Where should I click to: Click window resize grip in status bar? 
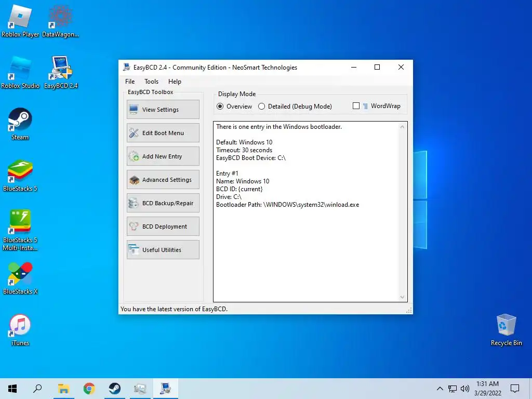(x=409, y=311)
